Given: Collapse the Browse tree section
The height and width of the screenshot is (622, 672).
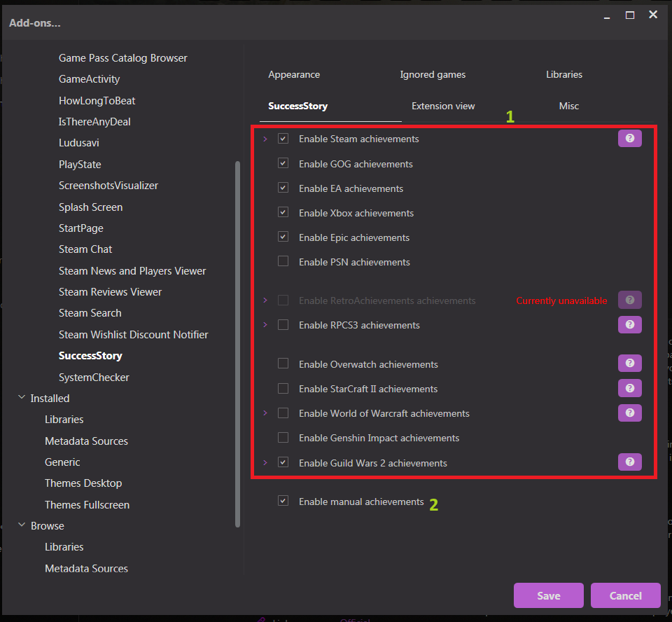Looking at the screenshot, I should [x=22, y=525].
